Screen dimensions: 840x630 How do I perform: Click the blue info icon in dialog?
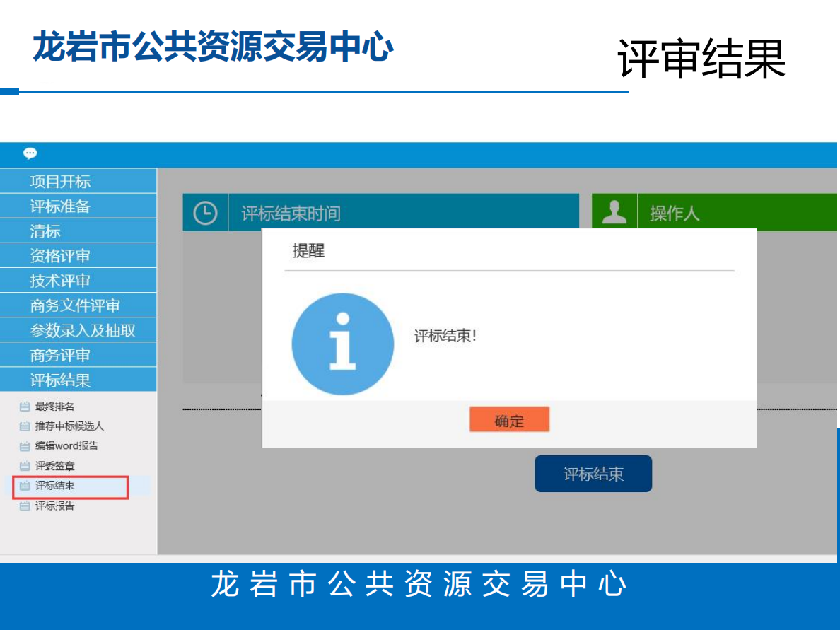point(343,344)
